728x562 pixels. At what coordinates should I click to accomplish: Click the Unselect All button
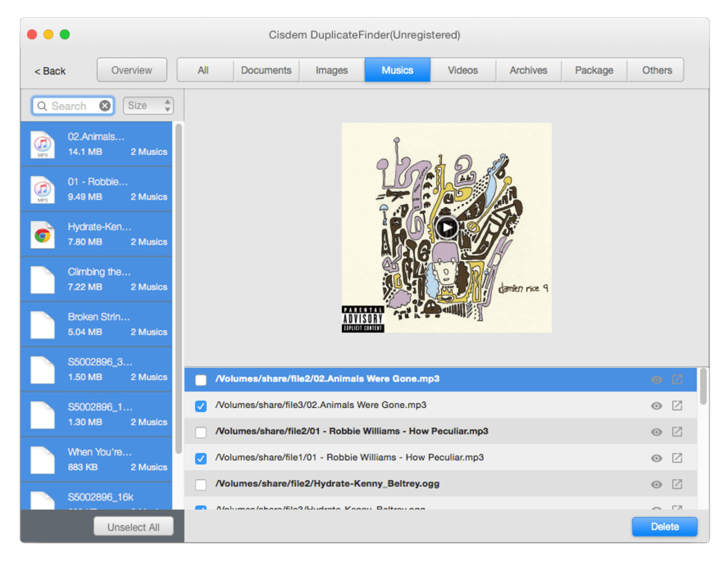pos(133,527)
